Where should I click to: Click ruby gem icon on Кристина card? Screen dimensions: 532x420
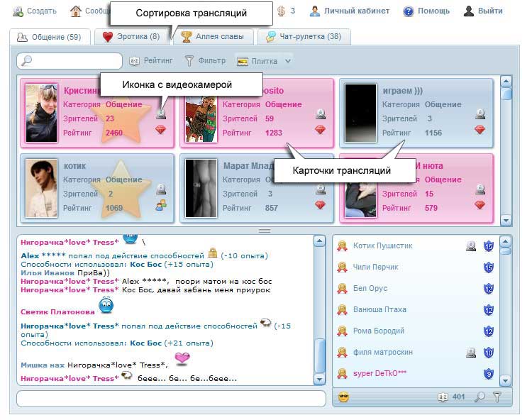tap(160, 130)
